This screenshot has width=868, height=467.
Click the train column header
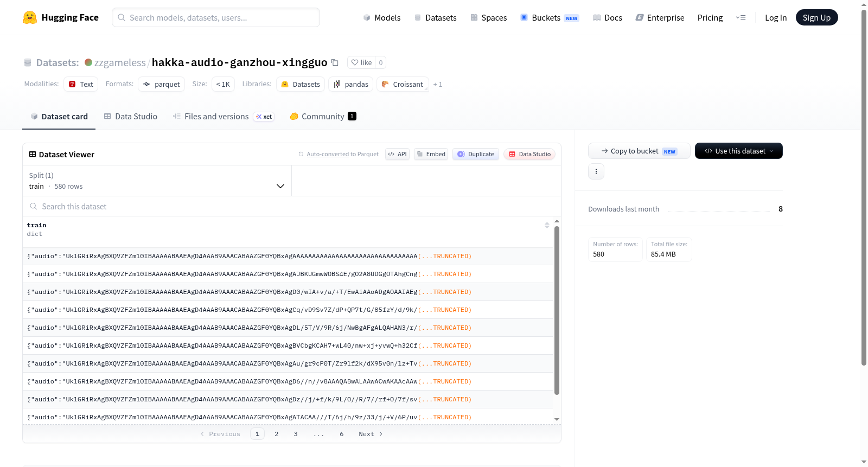coord(288,232)
